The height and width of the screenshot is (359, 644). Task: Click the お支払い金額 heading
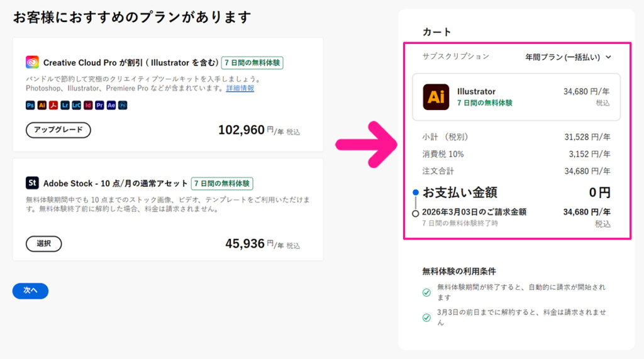click(x=460, y=192)
